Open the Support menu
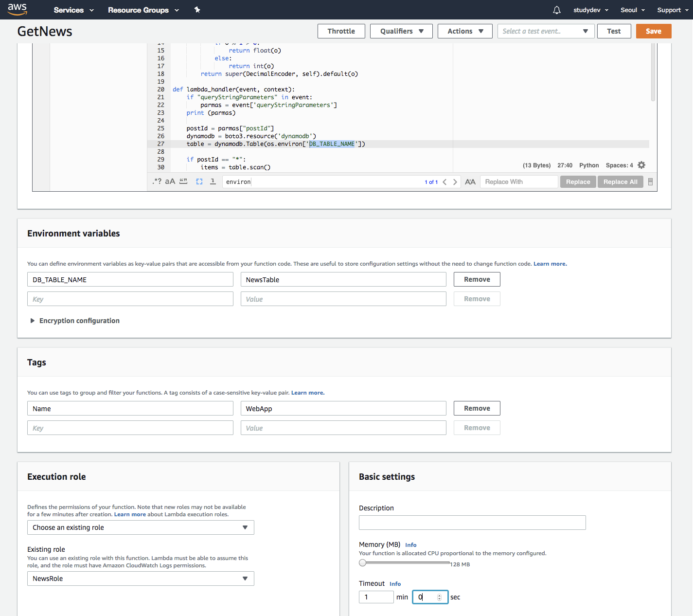The width and height of the screenshot is (693, 616). 673,10
